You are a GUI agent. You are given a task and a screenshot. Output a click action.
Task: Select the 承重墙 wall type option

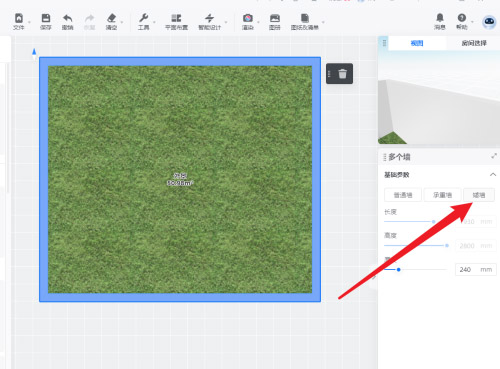pyautogui.click(x=442, y=195)
